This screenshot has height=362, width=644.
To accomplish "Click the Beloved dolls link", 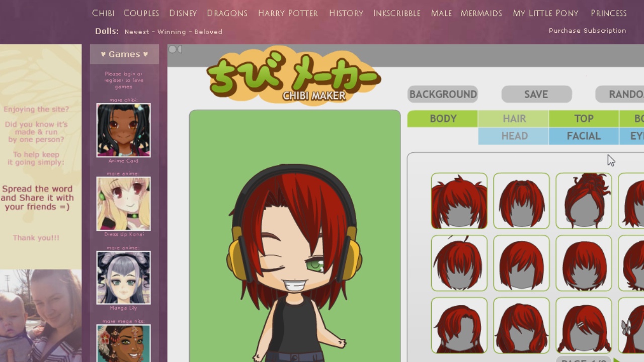I will pos(208,32).
